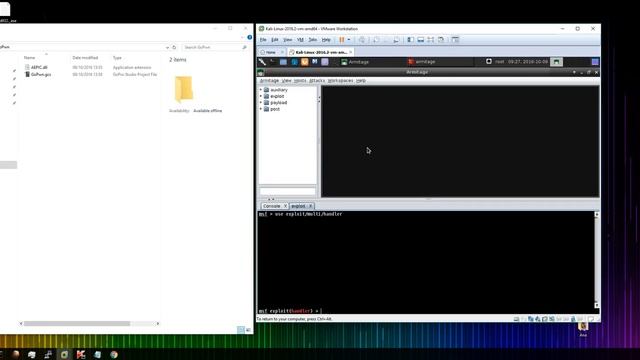Image resolution: width=640 pixels, height=360 pixels.
Task: Open the VMware Help menu
Action: pos(326,40)
